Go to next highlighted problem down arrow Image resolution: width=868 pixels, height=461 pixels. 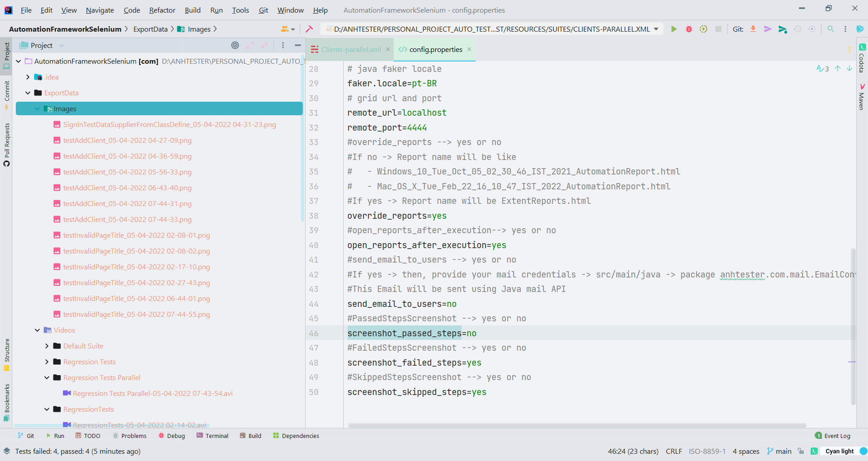coord(849,68)
